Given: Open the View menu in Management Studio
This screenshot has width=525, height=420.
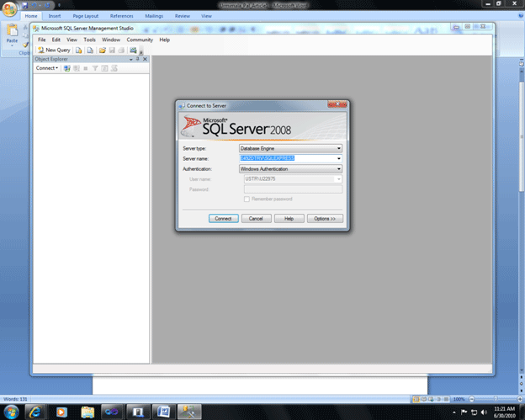Looking at the screenshot, I should point(72,40).
